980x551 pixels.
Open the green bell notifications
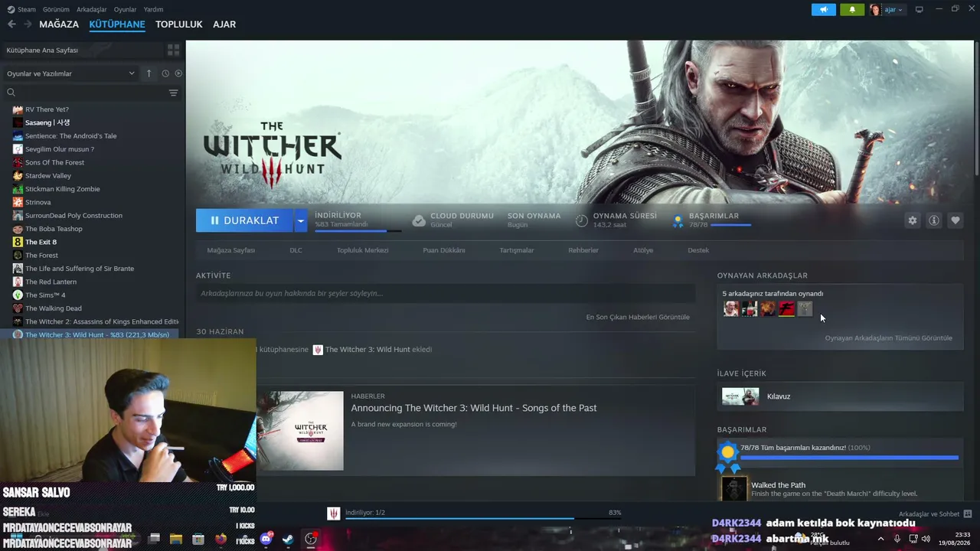852,9
